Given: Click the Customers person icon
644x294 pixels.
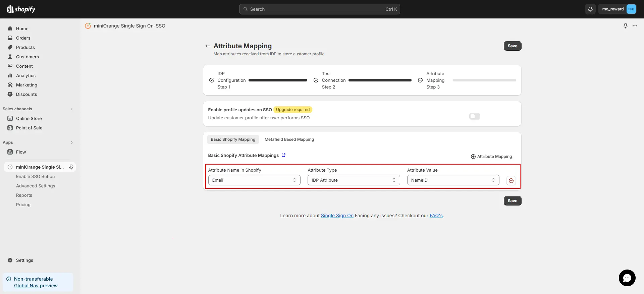Looking at the screenshot, I should pyautogui.click(x=10, y=57).
